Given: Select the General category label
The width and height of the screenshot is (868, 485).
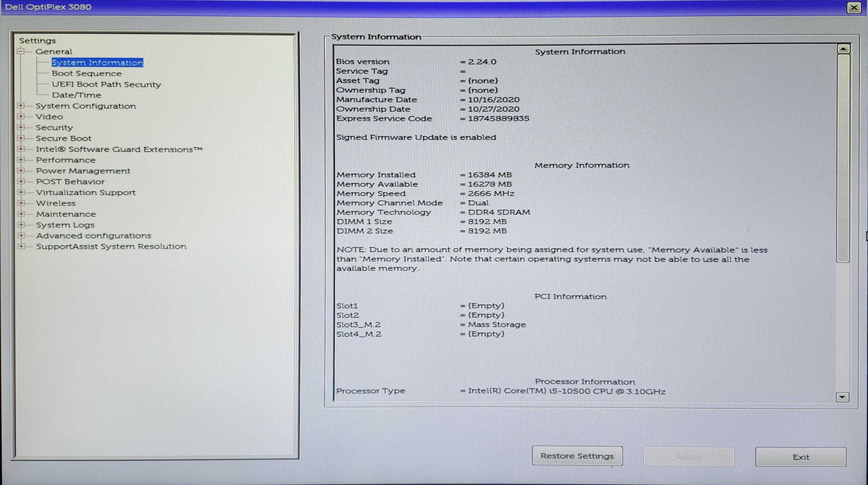Looking at the screenshot, I should click(53, 51).
